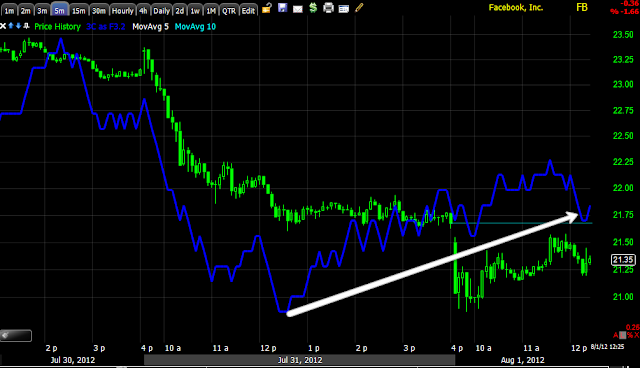Click the Jul 30, 2012 date label
Screen dimensions: 640x368
73,360
